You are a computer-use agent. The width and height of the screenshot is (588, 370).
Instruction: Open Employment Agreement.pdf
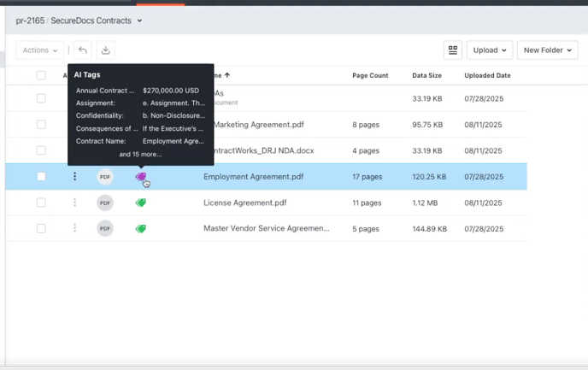254,177
